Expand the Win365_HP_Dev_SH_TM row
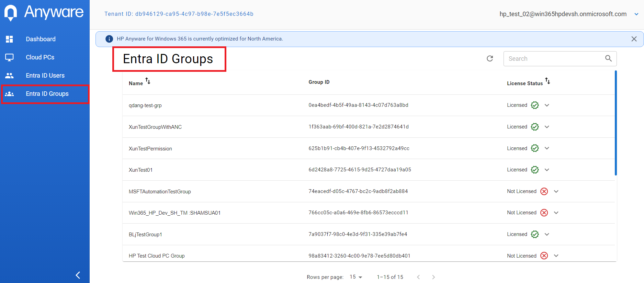Screen dimensions: 644x283 (x=556, y=213)
